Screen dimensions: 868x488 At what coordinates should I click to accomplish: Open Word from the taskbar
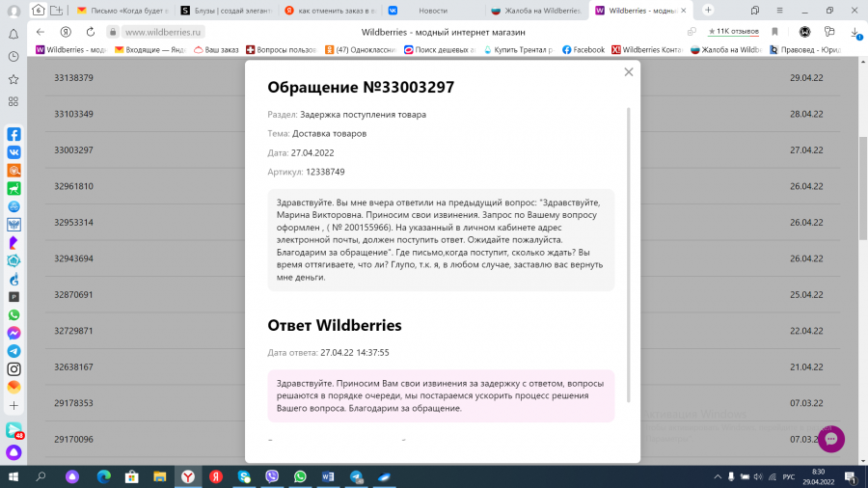point(328,477)
